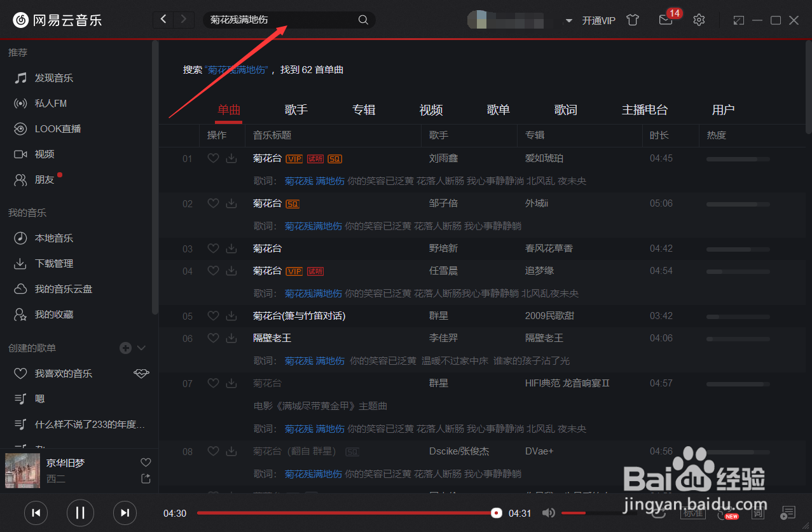The image size is (812, 532).
Task: Open album 2009民歌甜
Action: click(549, 316)
